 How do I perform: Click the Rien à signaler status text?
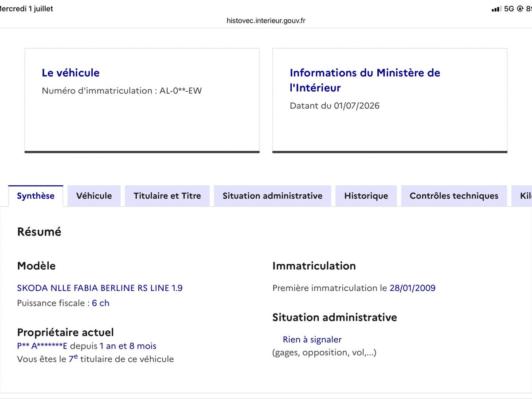pyautogui.click(x=312, y=340)
